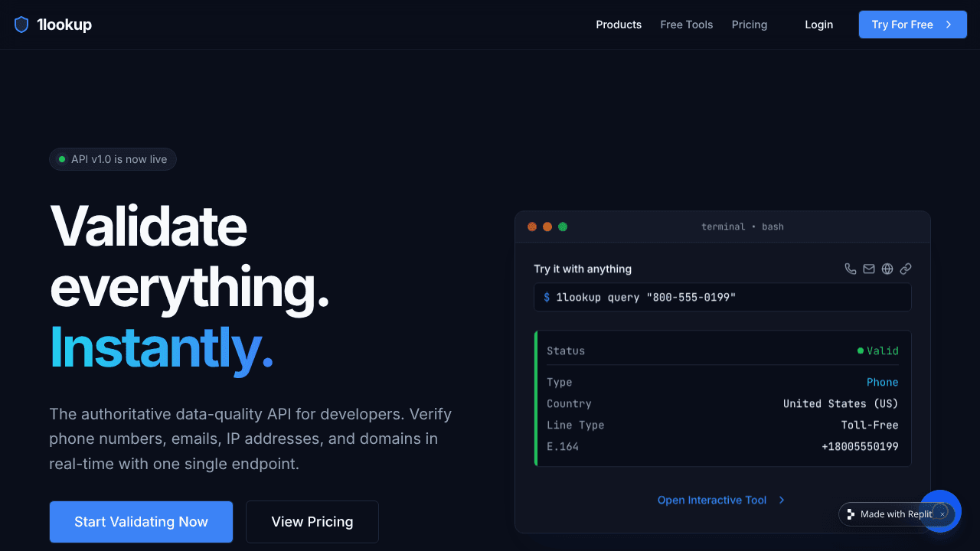
Task: Click the Try it with anything label
Action: pos(583,269)
